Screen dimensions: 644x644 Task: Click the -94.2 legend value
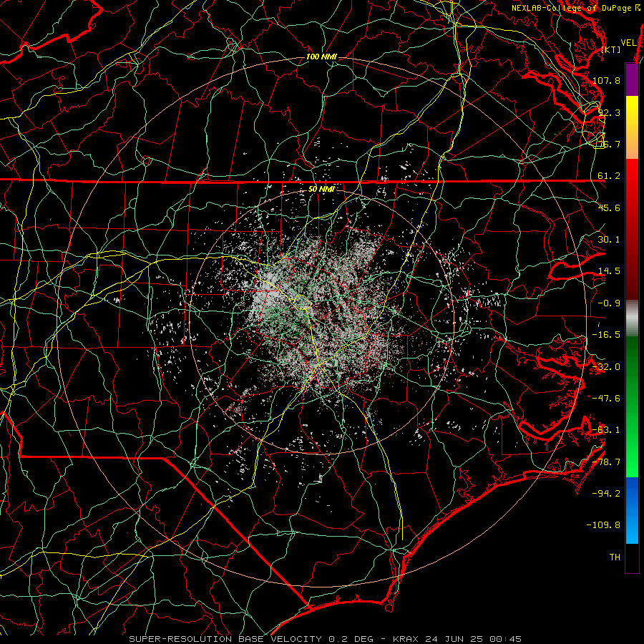click(606, 494)
